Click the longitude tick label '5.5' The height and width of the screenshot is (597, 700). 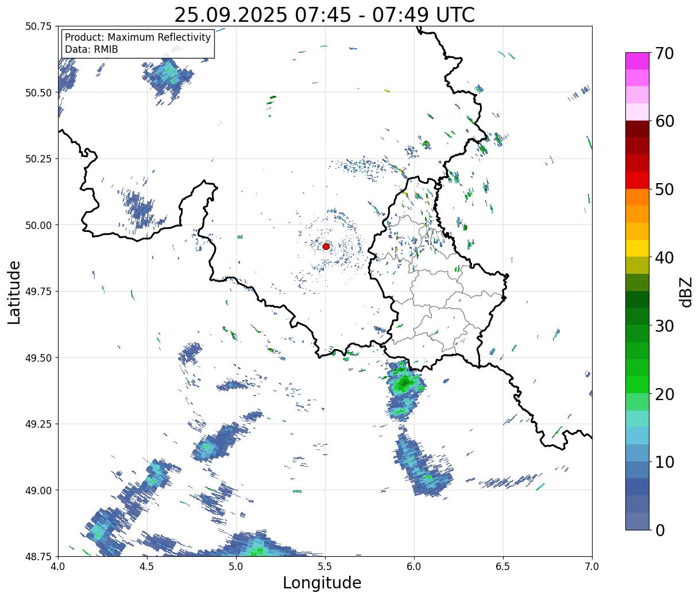pyautogui.click(x=325, y=567)
